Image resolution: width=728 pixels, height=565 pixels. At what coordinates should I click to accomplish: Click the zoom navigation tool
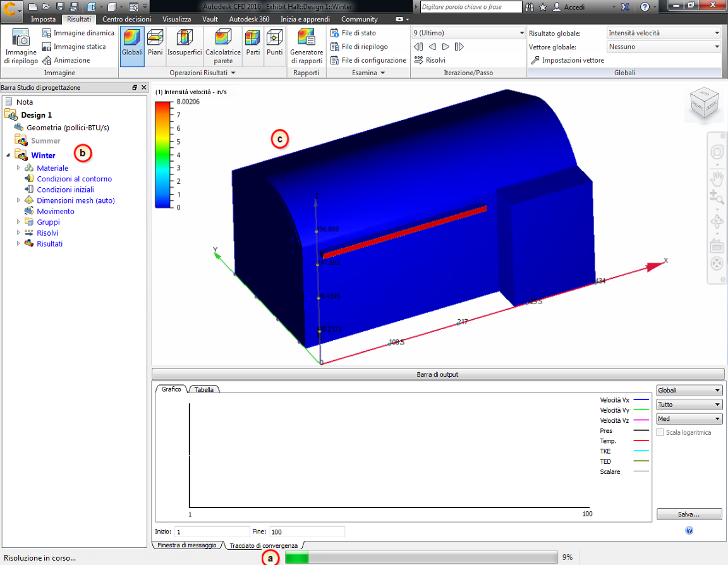pyautogui.click(x=717, y=197)
